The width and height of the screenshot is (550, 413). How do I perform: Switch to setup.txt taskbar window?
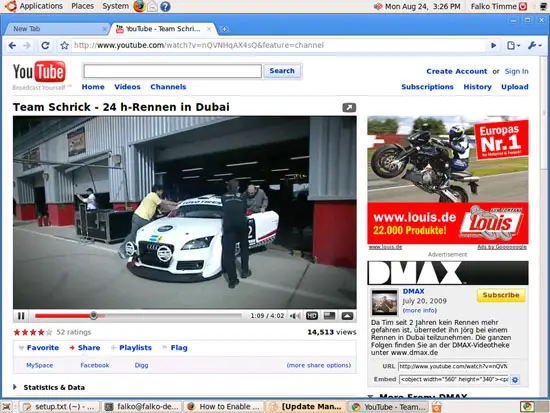tap(60, 407)
